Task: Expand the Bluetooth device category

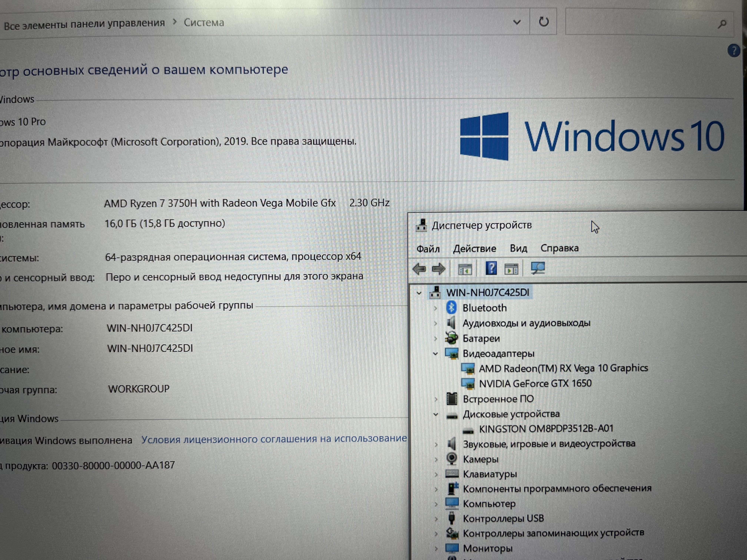Action: [436, 308]
